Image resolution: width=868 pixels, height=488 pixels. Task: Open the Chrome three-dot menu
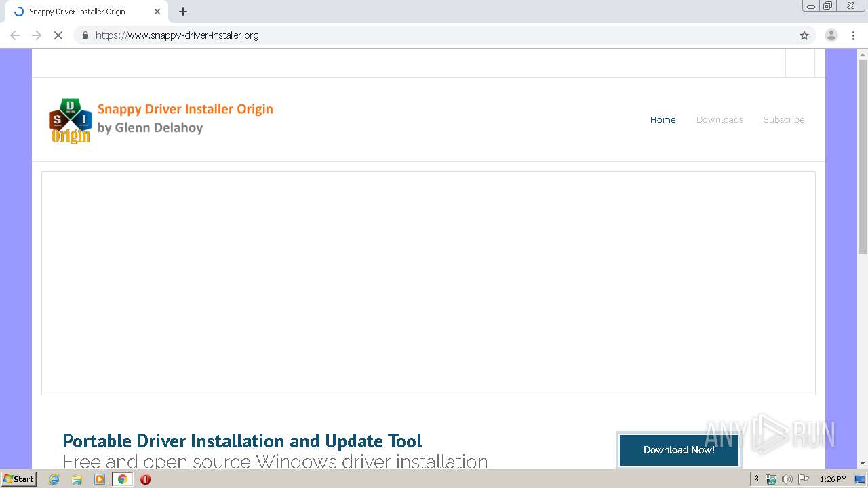tap(853, 35)
